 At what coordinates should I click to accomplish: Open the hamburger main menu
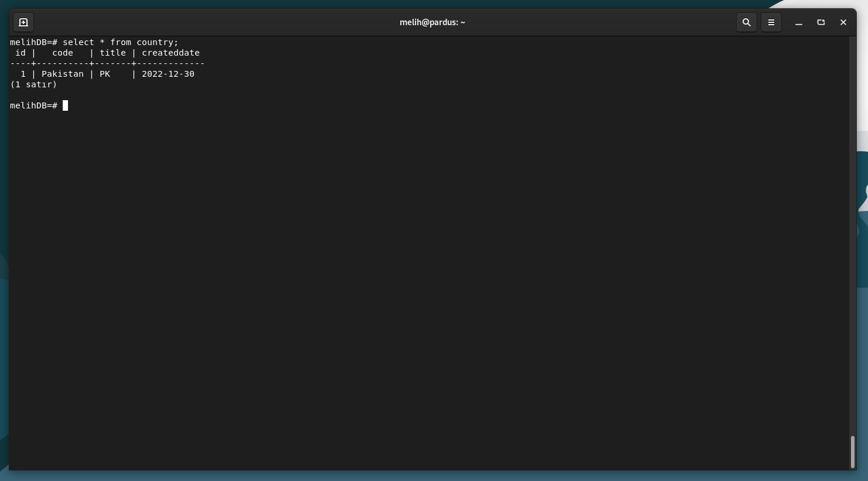point(771,22)
